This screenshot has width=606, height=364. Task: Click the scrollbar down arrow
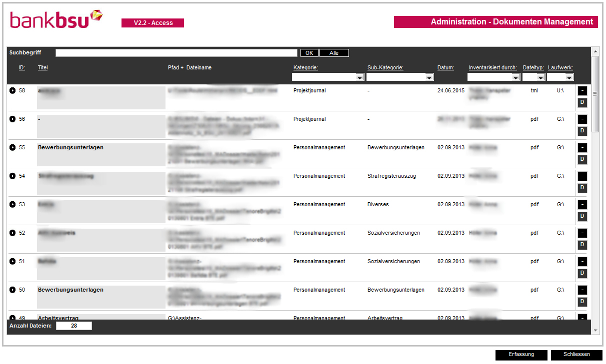coord(596,329)
